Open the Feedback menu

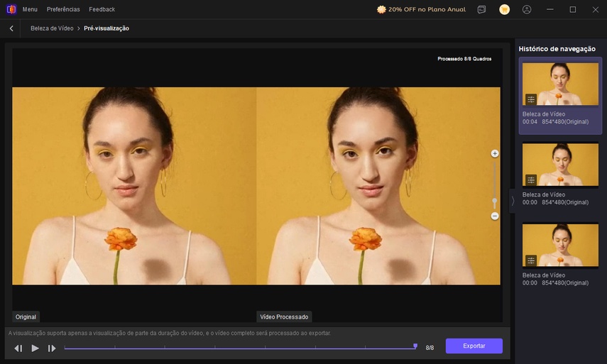point(102,9)
